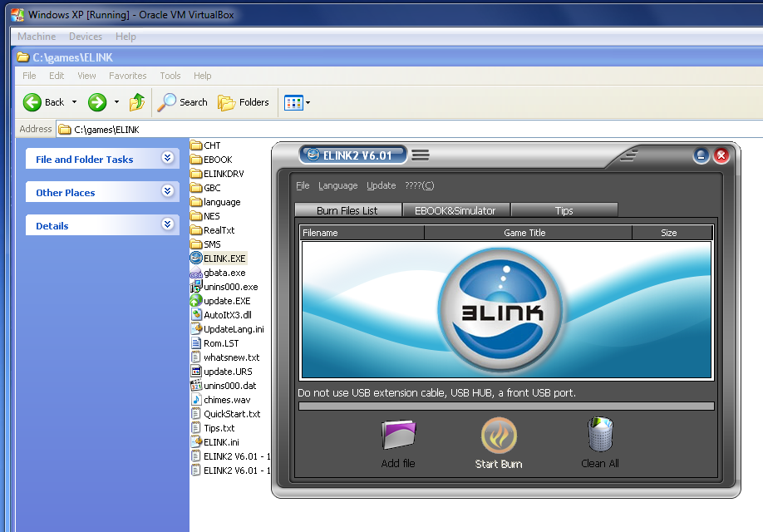Select the unins000.dat file

click(x=224, y=386)
